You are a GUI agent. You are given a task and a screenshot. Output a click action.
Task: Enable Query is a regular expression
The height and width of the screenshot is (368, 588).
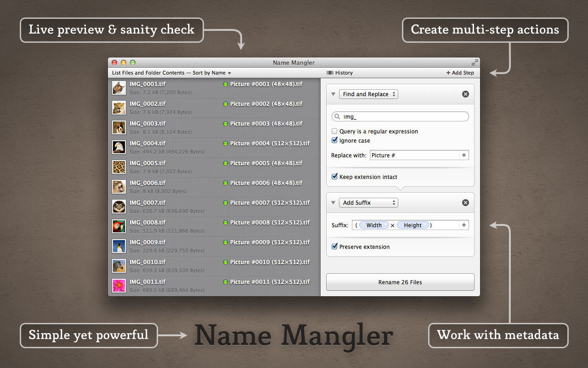[x=334, y=131]
